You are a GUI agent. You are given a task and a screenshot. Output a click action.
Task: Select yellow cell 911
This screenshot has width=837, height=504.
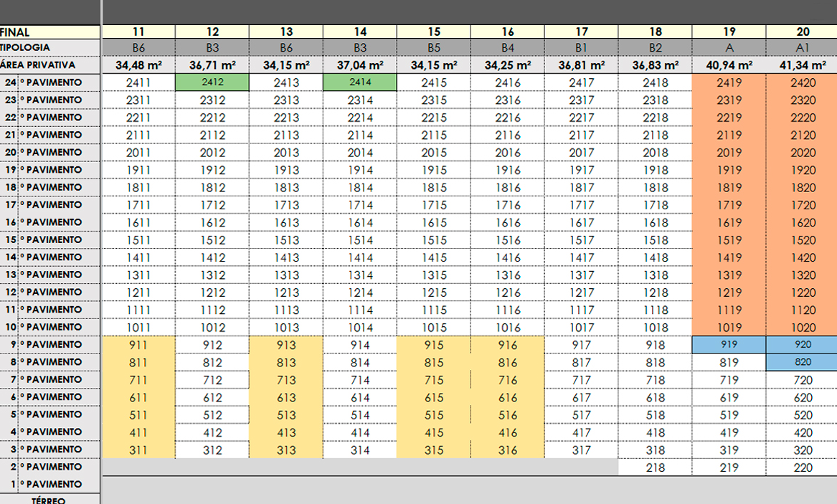(138, 345)
